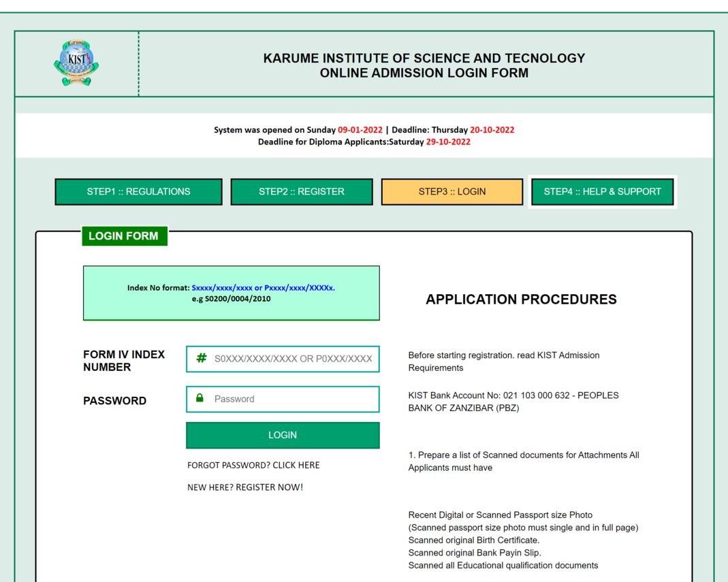The height and width of the screenshot is (582, 728).
Task: Open STEP4 :: HELP & SUPPORT
Action: click(x=602, y=191)
